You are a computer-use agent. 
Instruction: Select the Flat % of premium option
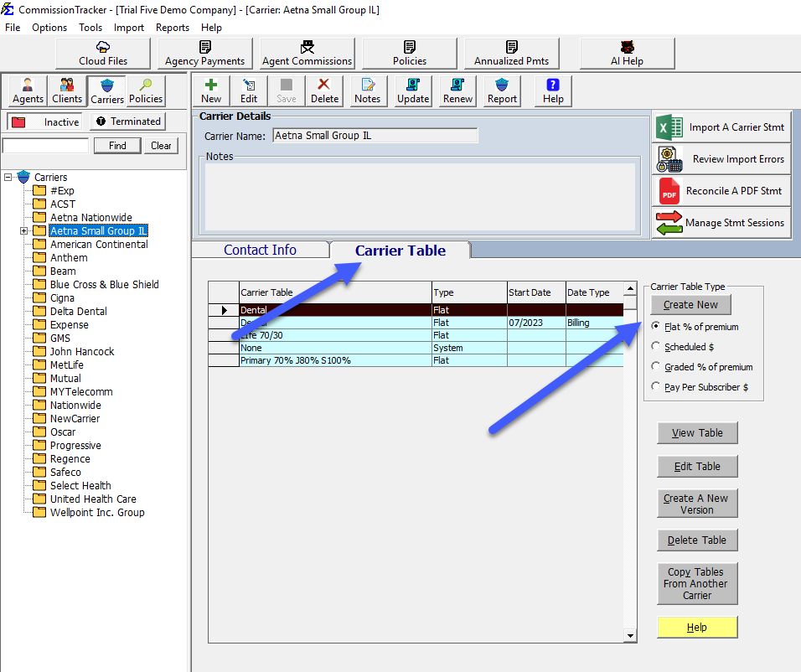657,327
